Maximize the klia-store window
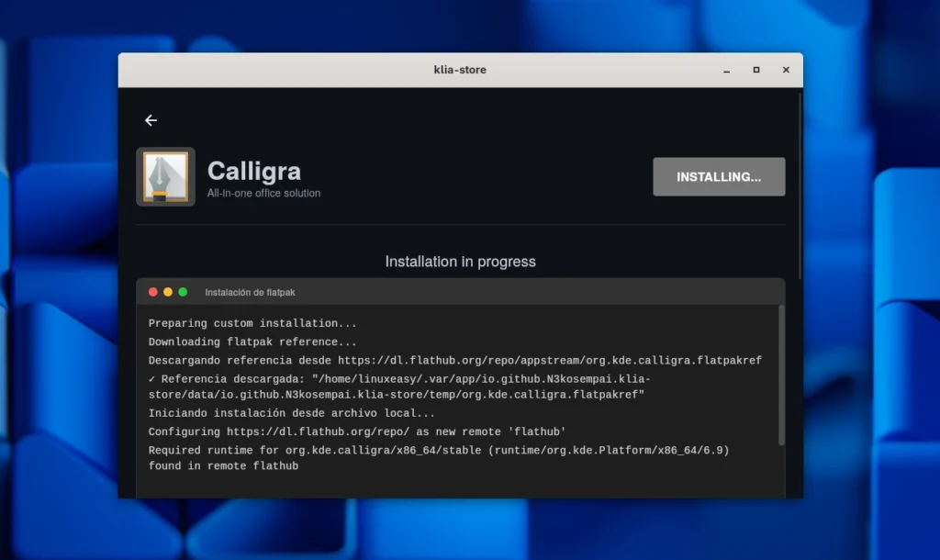 point(755,70)
